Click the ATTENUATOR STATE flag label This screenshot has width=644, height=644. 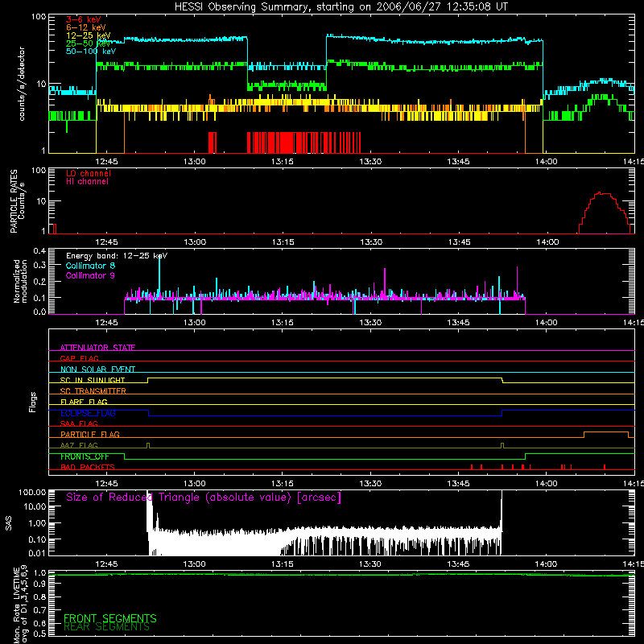[97, 348]
